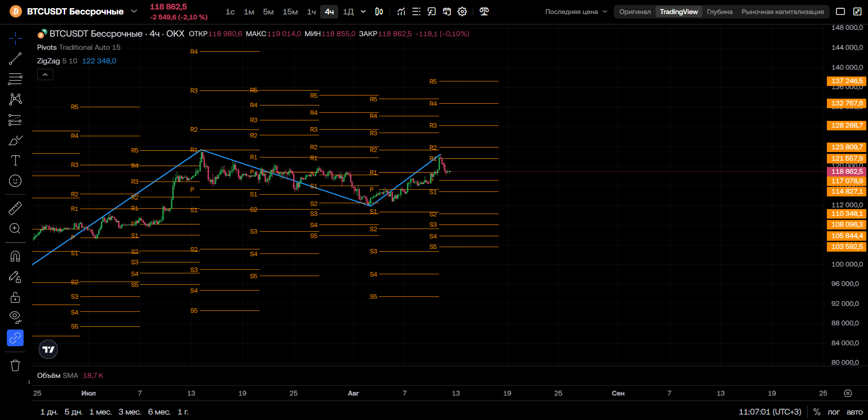Activate the zoom in tool
This screenshot has width=868, height=420.
click(15, 229)
